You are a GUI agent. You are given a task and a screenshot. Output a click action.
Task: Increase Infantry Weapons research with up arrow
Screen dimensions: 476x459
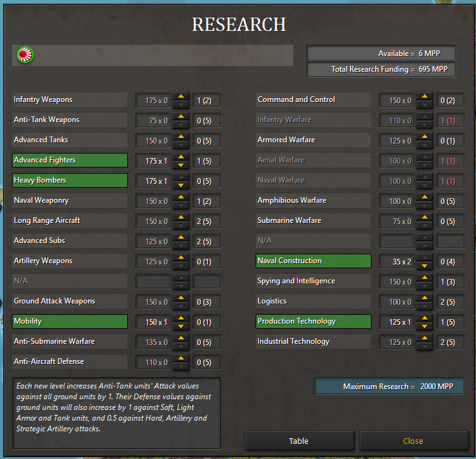tap(181, 96)
